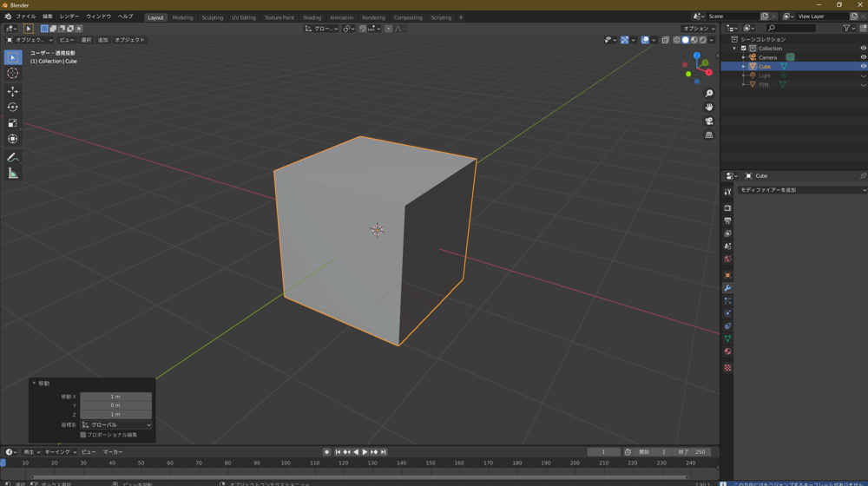
Task: Open the Particles properties tab
Action: (727, 300)
